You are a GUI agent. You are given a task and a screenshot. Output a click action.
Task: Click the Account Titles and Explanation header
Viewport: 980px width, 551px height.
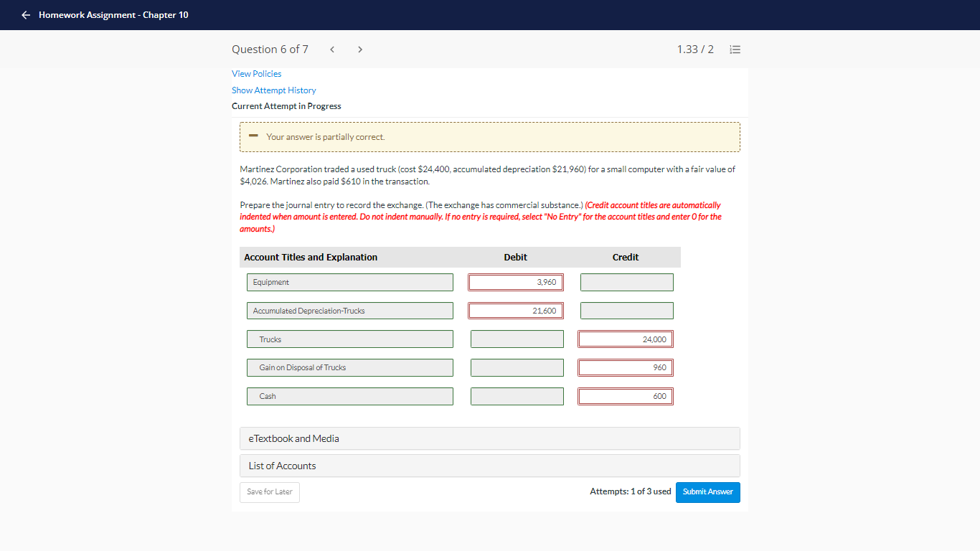coord(311,258)
